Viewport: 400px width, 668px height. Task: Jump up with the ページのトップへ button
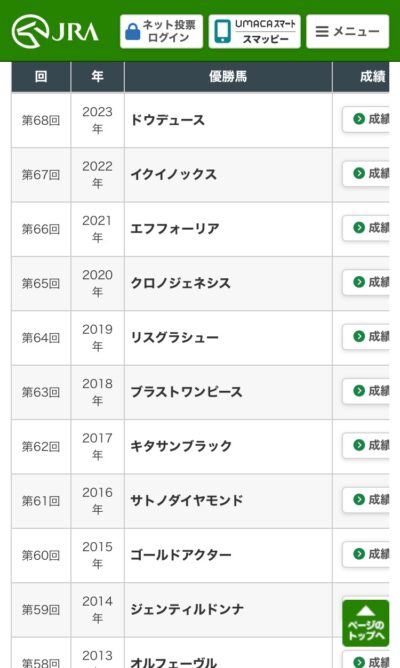[366, 623]
